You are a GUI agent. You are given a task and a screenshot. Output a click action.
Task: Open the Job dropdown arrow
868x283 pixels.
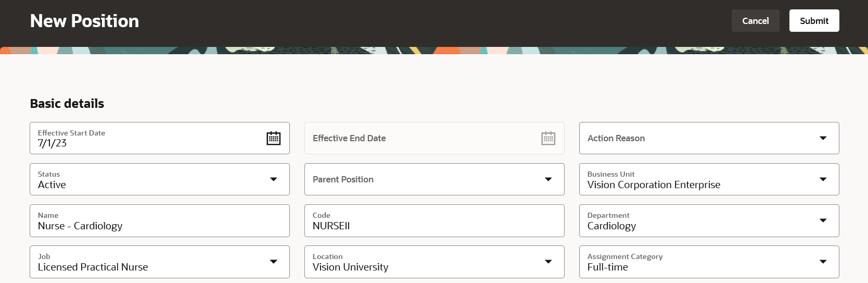point(274,262)
